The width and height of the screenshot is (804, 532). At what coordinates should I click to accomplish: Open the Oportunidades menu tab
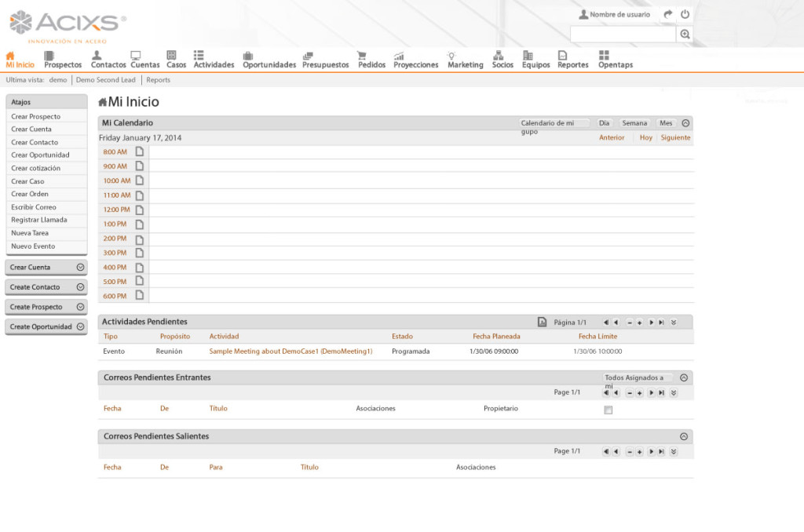(269, 60)
